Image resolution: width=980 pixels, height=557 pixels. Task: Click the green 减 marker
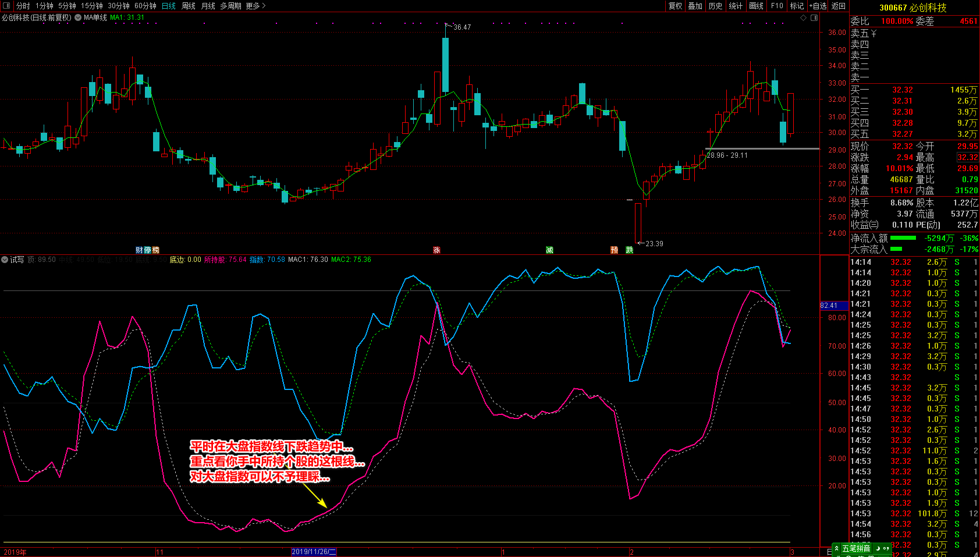[x=549, y=250]
